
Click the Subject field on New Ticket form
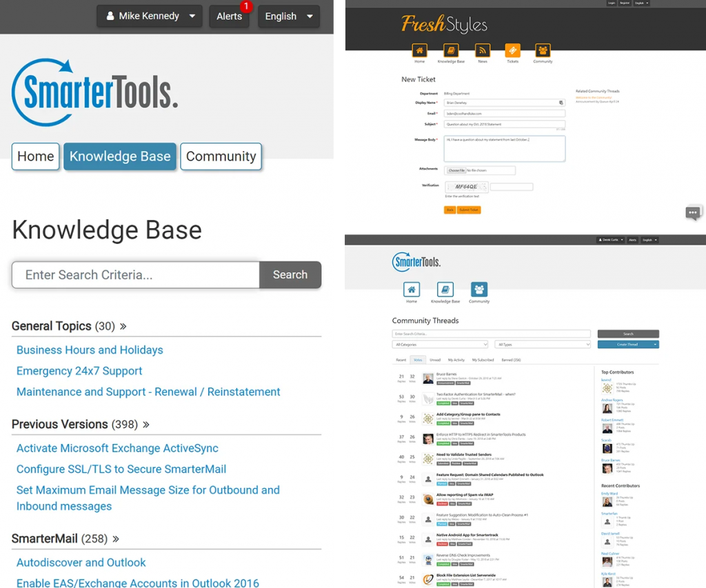(504, 124)
